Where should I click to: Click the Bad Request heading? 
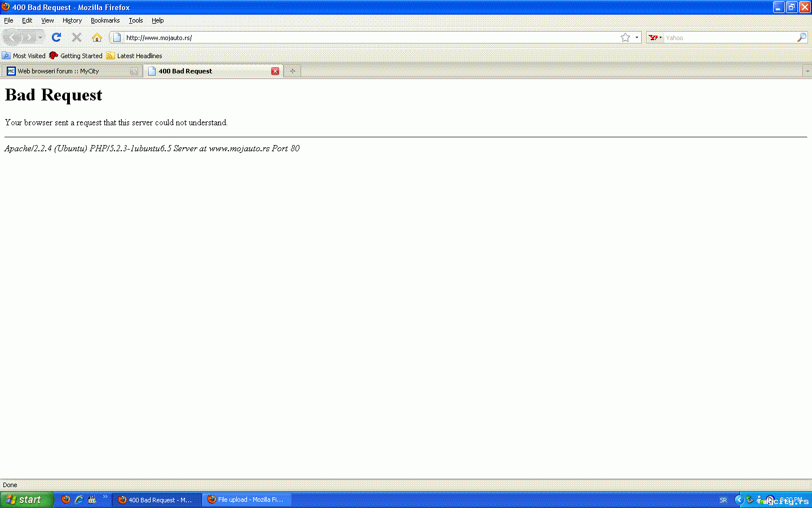click(54, 95)
